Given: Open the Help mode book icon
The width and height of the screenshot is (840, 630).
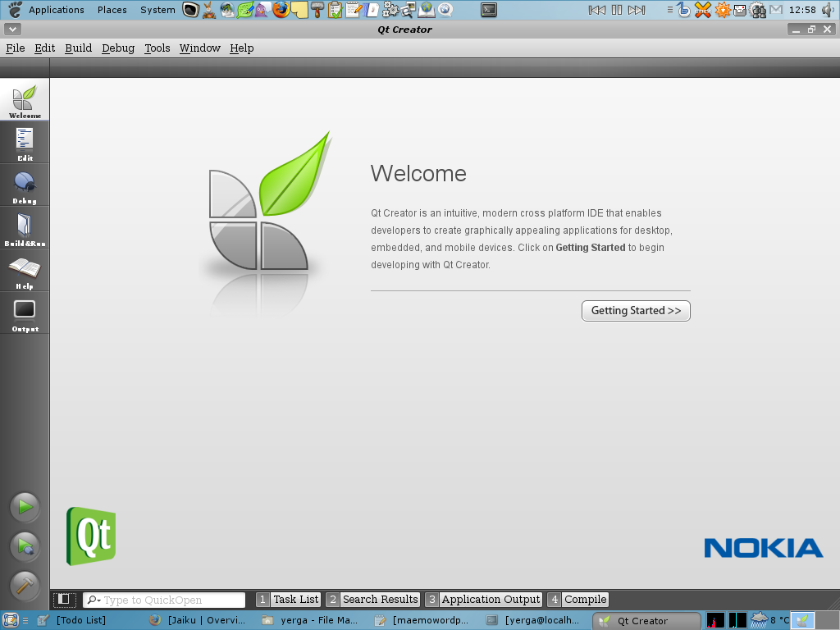Looking at the screenshot, I should (x=25, y=272).
